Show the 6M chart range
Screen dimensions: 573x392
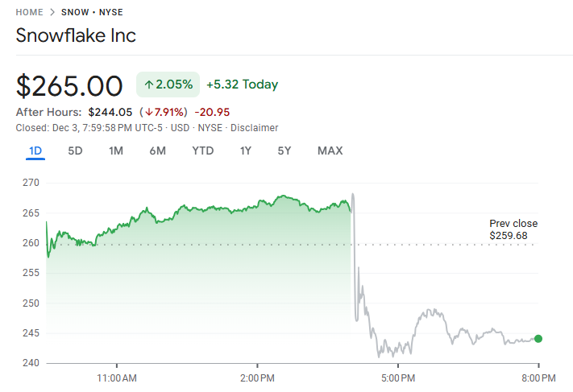tap(158, 151)
